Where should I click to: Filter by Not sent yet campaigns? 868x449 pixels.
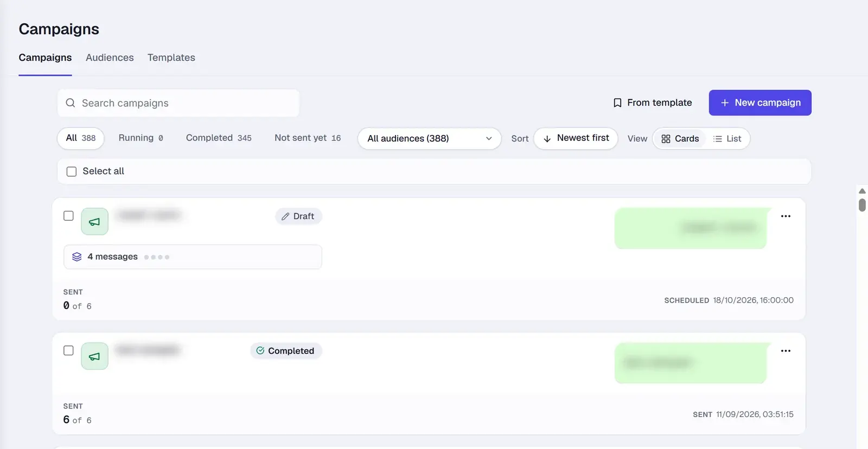point(308,138)
